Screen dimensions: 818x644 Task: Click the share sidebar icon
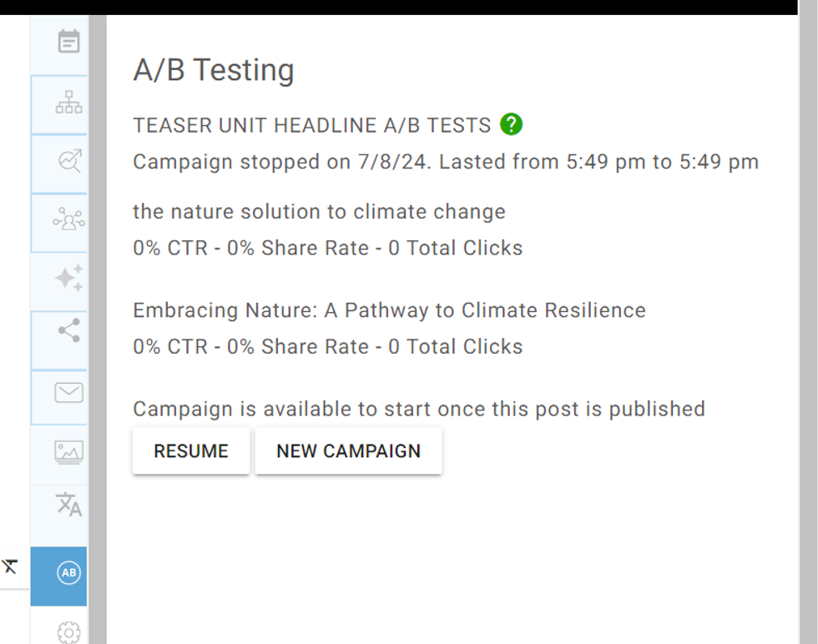tap(68, 330)
